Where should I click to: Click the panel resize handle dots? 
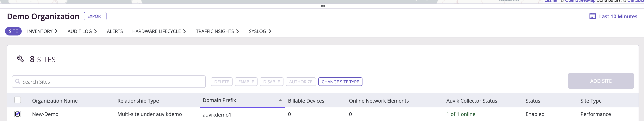coord(323,6)
